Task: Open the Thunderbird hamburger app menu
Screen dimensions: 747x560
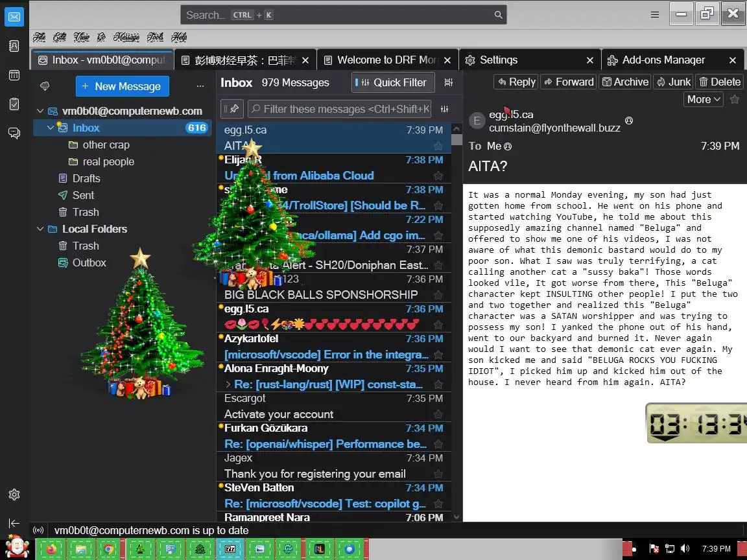Action: tap(655, 15)
